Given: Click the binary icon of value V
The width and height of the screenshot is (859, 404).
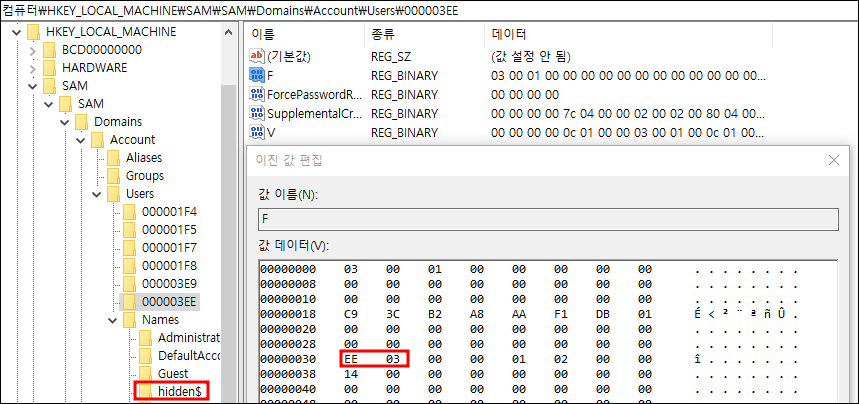Looking at the screenshot, I should point(255,132).
